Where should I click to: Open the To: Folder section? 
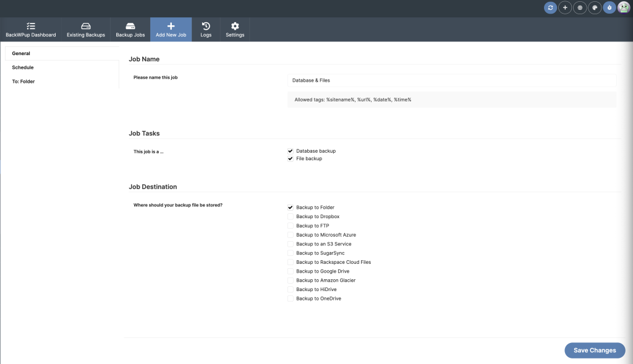point(23,81)
